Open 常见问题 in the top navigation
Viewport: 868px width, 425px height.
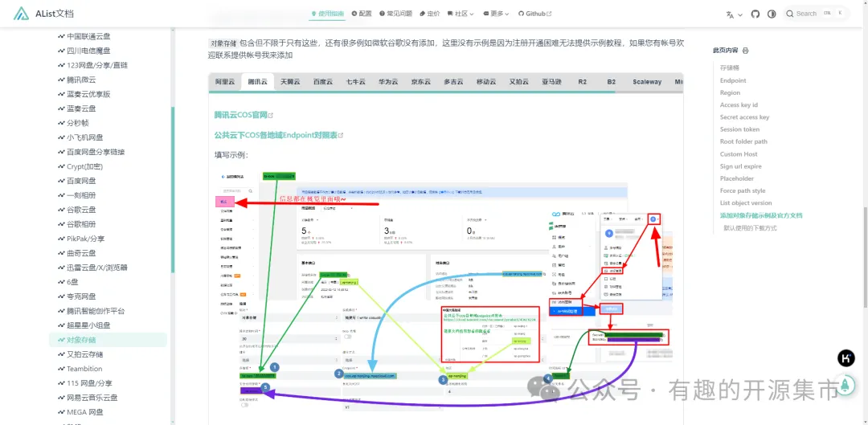click(395, 14)
